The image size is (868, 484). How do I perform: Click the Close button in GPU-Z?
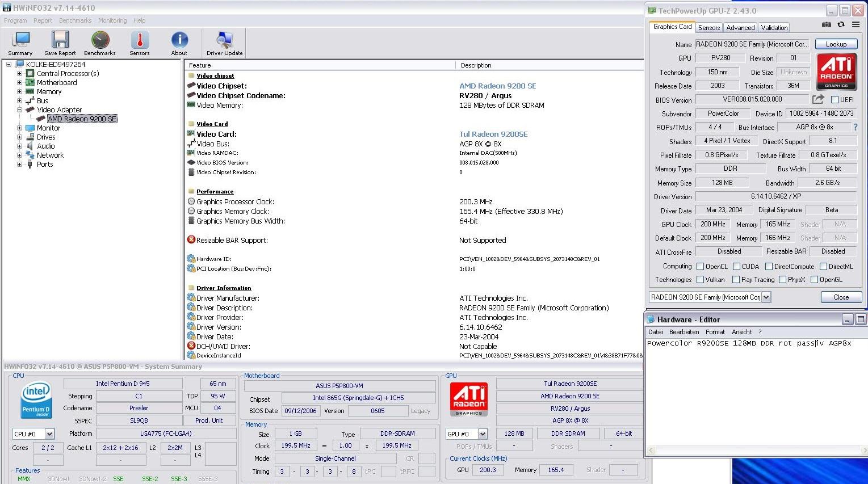pos(841,297)
